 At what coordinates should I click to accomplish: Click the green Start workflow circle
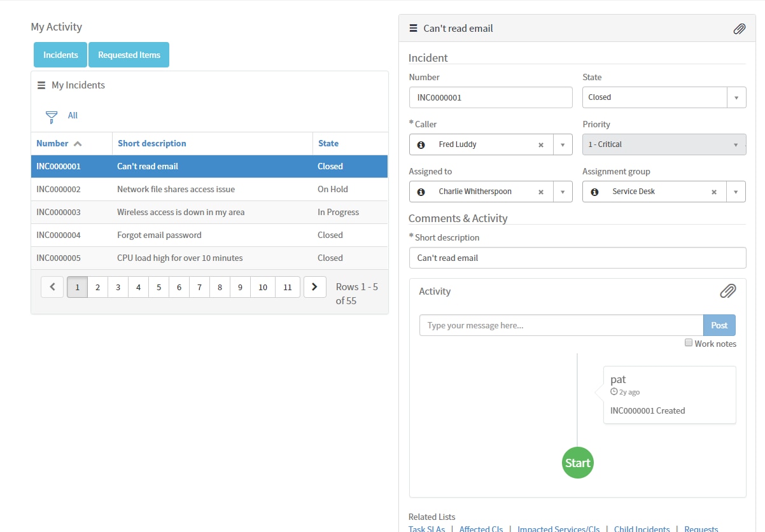point(577,463)
